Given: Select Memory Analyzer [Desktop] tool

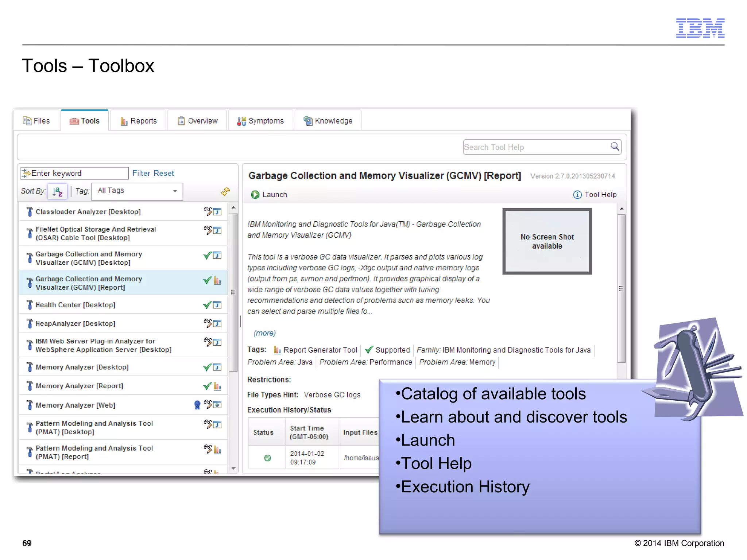Looking at the screenshot, I should 123,367.
